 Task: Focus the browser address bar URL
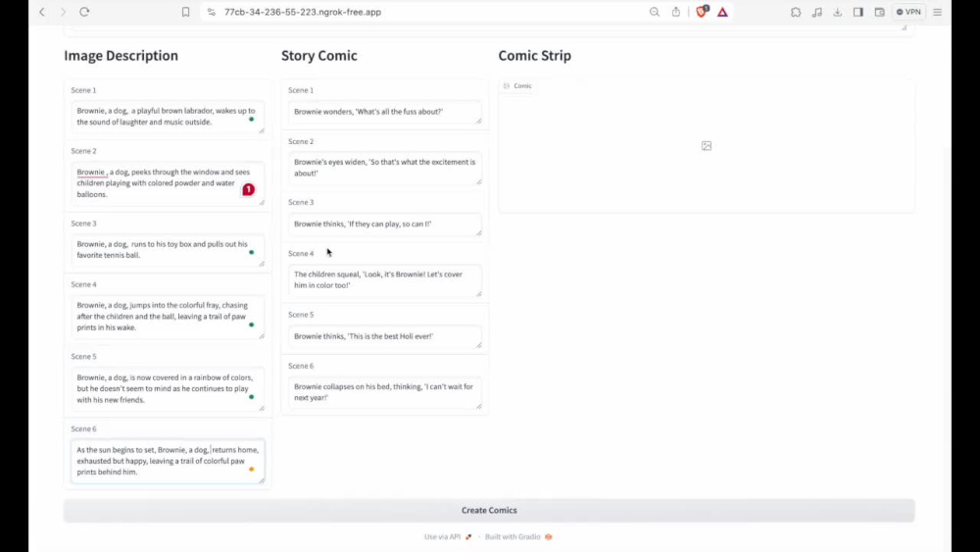point(303,12)
